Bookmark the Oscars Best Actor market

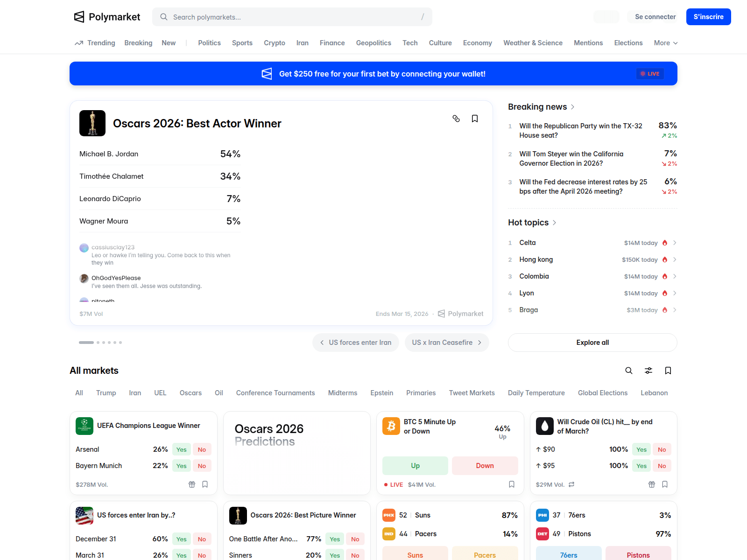point(475,119)
